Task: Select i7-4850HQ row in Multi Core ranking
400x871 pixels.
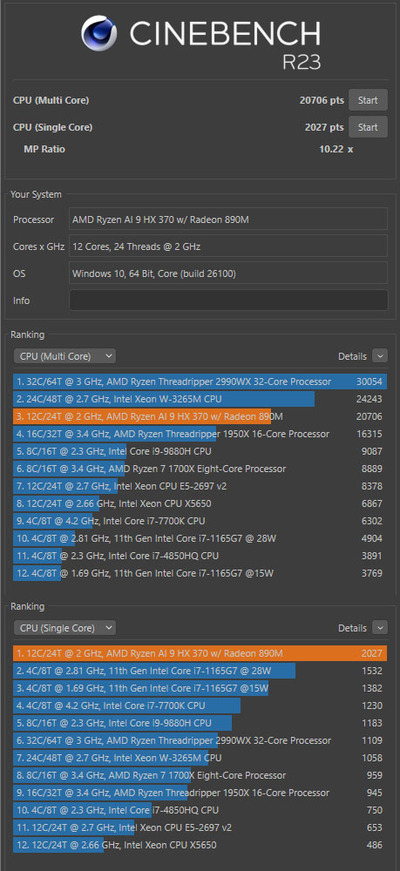Action: click(200, 555)
